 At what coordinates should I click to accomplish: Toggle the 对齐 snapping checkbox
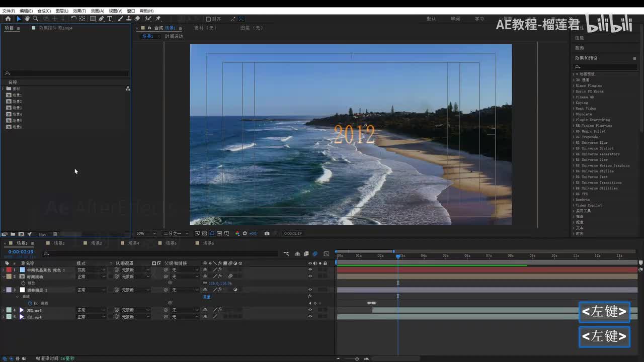point(208,19)
